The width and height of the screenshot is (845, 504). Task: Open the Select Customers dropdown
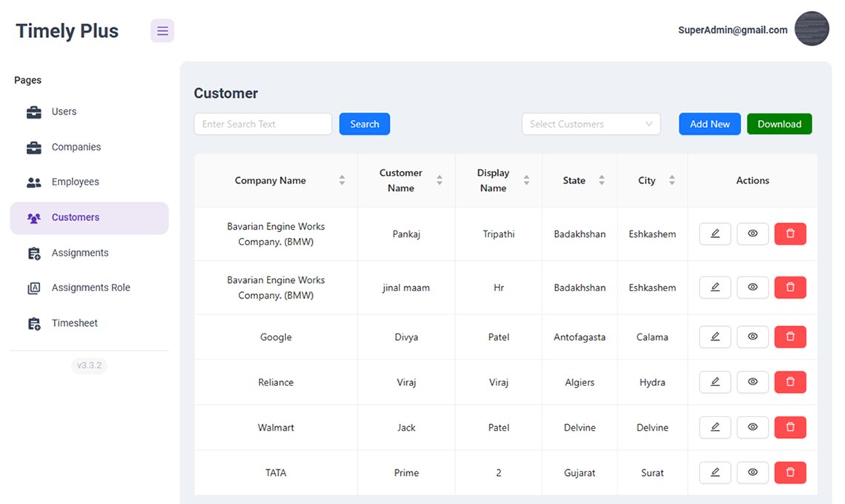coord(591,124)
